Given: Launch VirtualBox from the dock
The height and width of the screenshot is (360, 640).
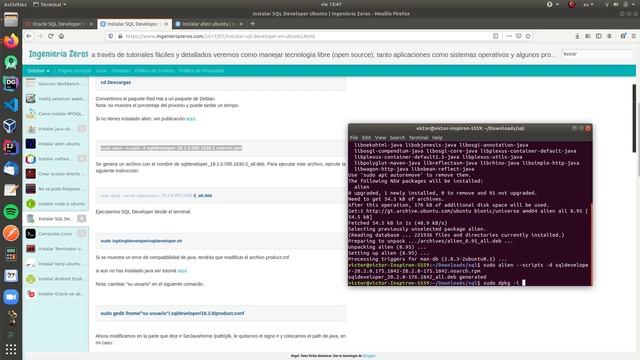Looking at the screenshot, I should pos(11,126).
